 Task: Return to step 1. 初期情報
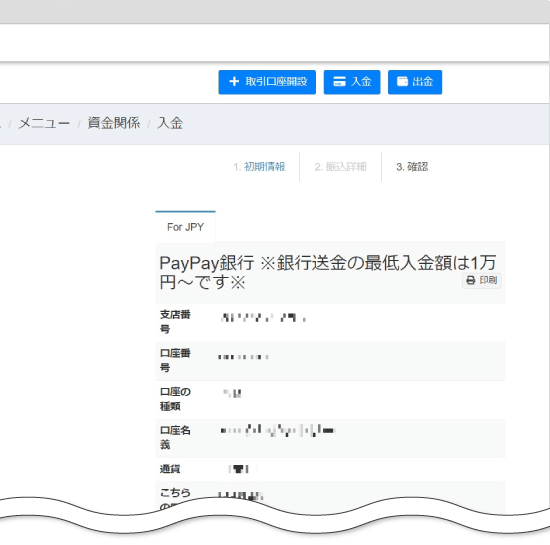(259, 167)
